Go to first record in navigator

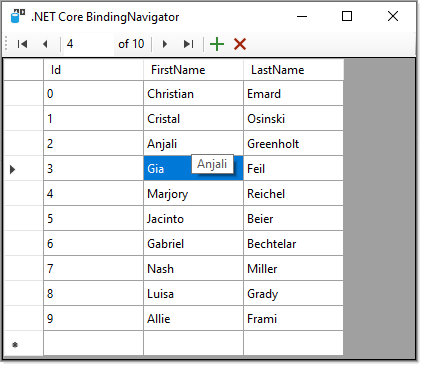[22, 44]
